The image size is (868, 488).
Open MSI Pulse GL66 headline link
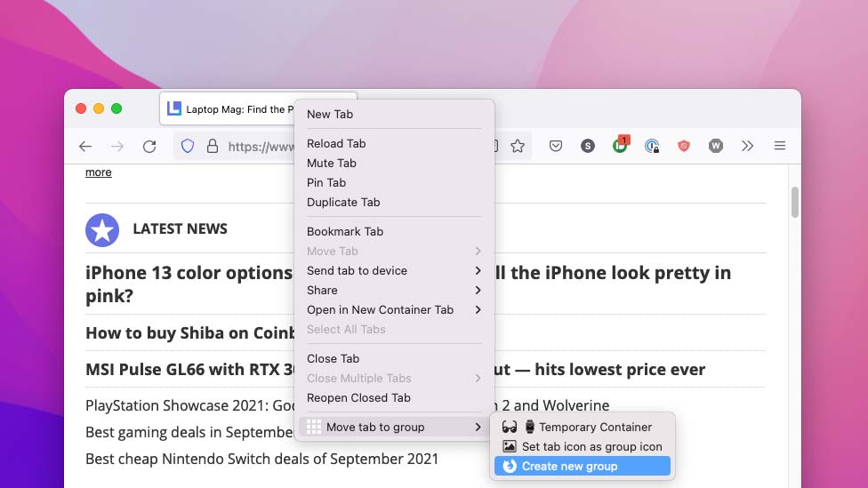(x=190, y=370)
